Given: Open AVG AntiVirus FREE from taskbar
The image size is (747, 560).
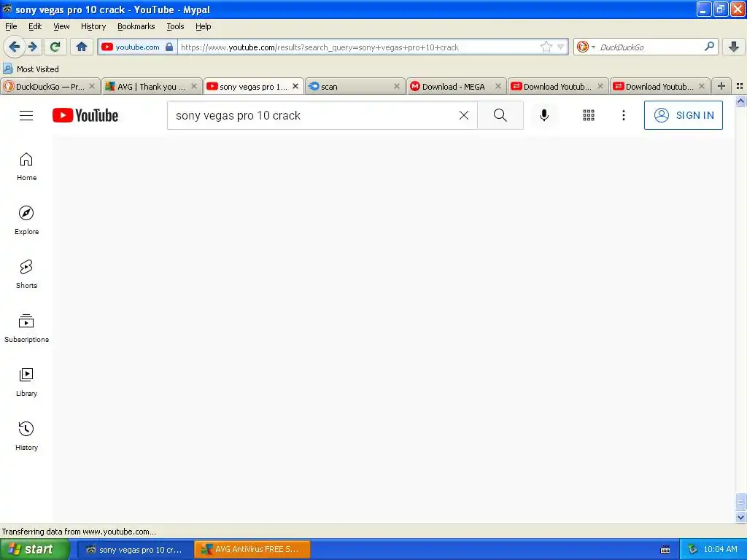Looking at the screenshot, I should (252, 550).
